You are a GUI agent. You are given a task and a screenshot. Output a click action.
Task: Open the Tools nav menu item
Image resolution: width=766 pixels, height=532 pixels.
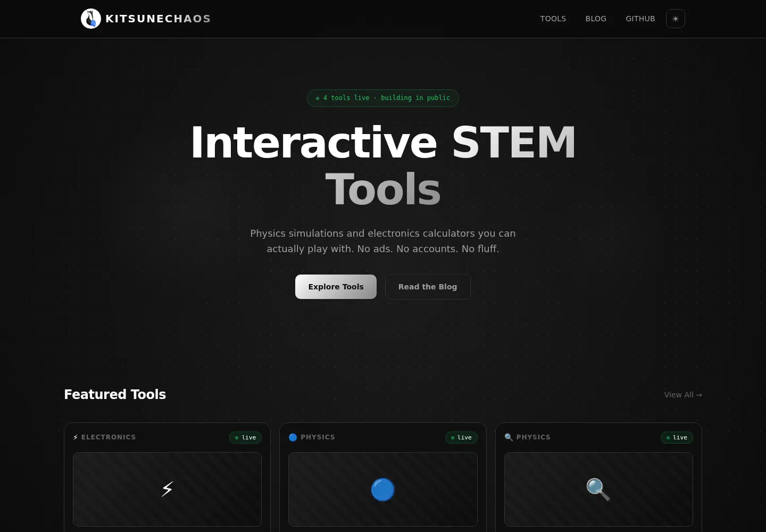(x=553, y=19)
